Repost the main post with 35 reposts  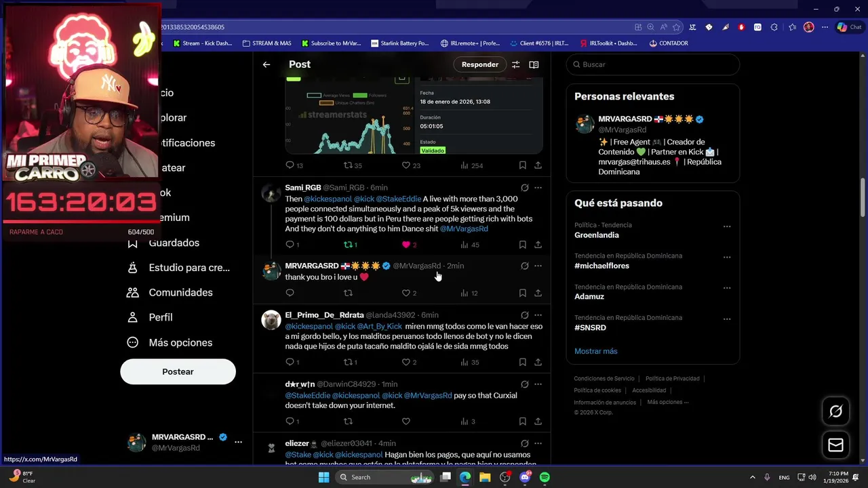coord(348,165)
